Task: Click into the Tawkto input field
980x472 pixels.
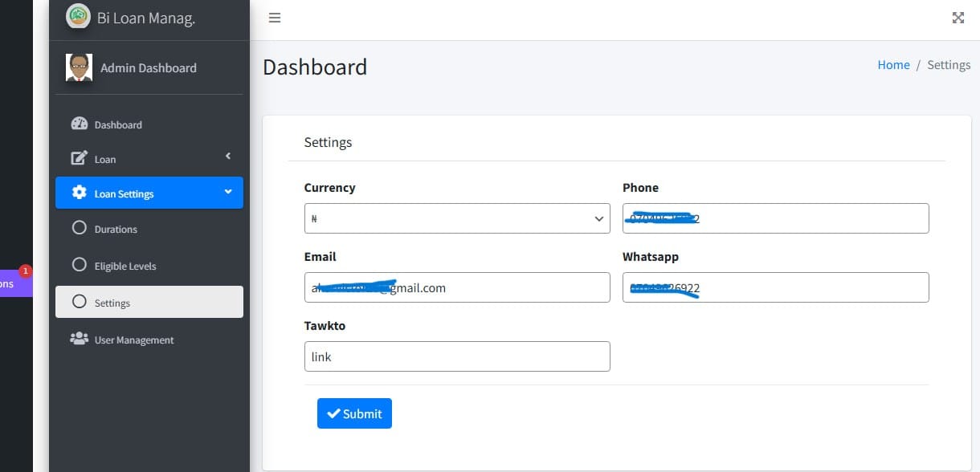Action: click(x=457, y=356)
